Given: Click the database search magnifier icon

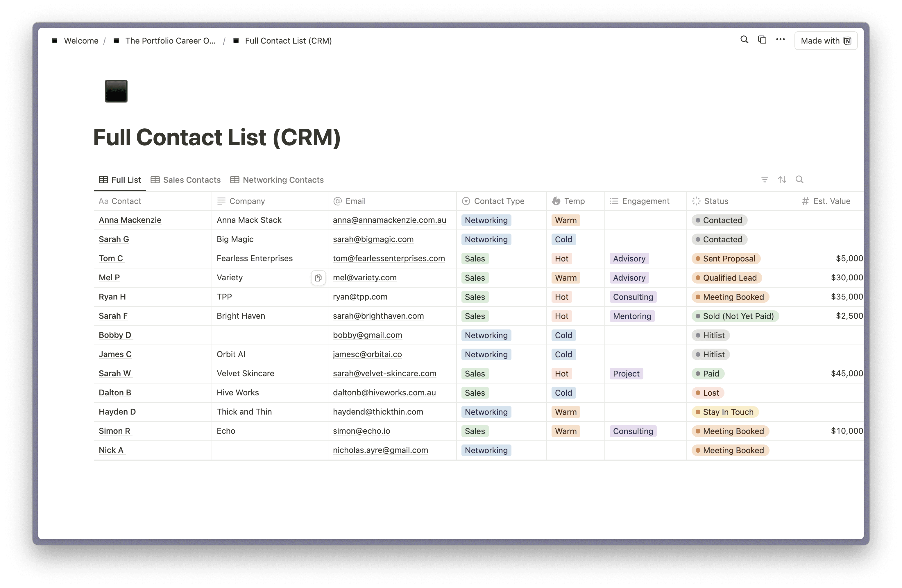Looking at the screenshot, I should [799, 180].
